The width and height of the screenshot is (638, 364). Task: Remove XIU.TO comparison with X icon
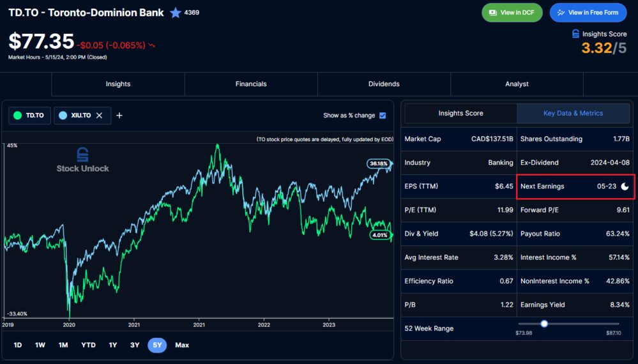[99, 116]
